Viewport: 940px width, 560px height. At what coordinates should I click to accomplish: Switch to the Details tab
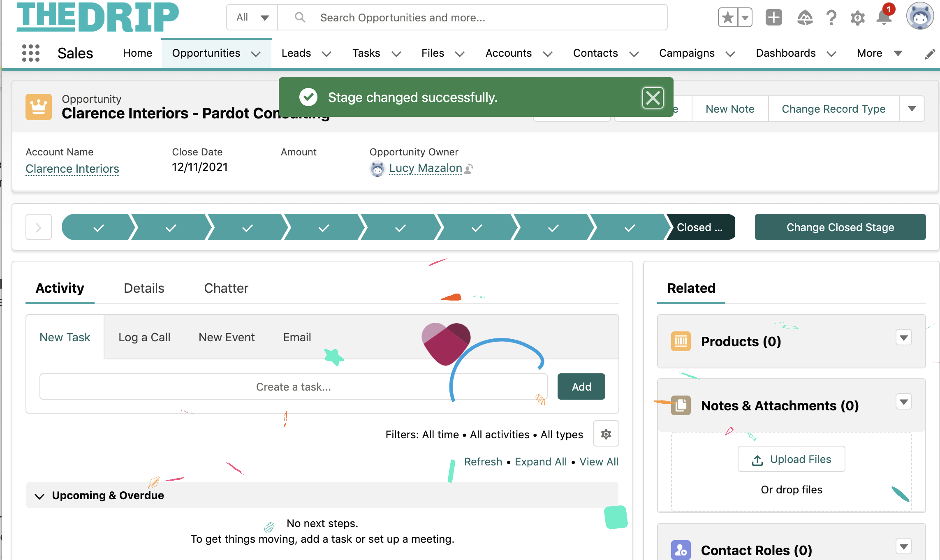tap(144, 288)
